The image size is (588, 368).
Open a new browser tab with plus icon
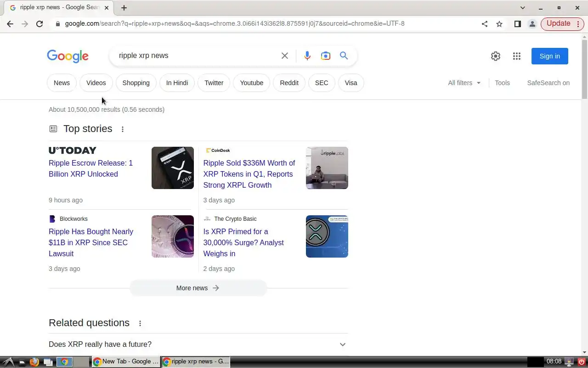click(x=124, y=7)
